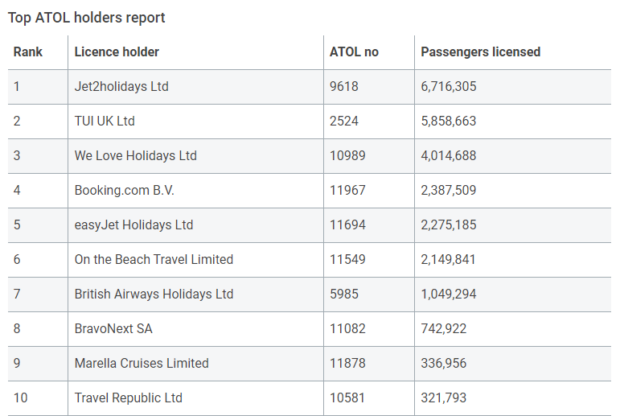620x416 pixels.
Task: Click the Rank column header
Action: pos(27,52)
